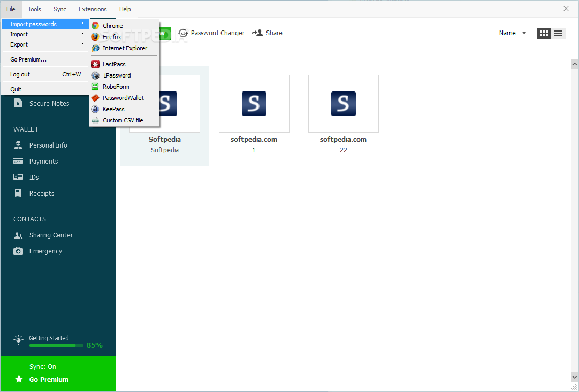The width and height of the screenshot is (579, 392).
Task: Pick the Internet Explorer icon
Action: pos(95,48)
